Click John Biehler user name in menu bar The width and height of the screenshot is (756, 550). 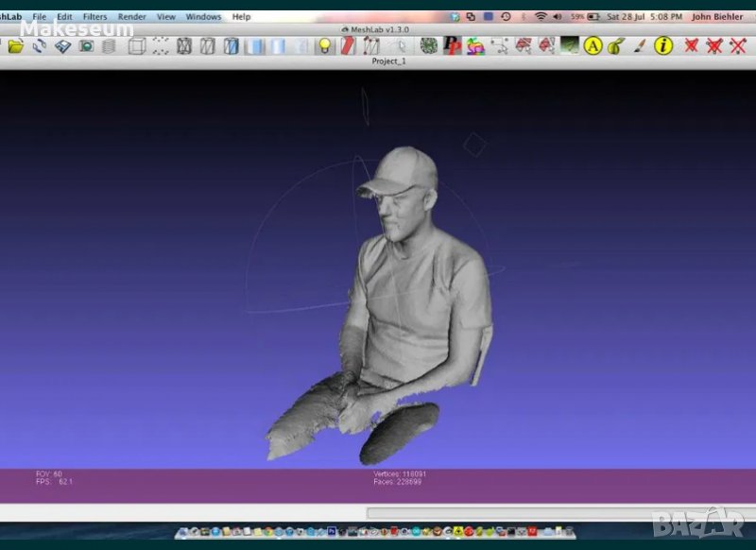[716, 17]
